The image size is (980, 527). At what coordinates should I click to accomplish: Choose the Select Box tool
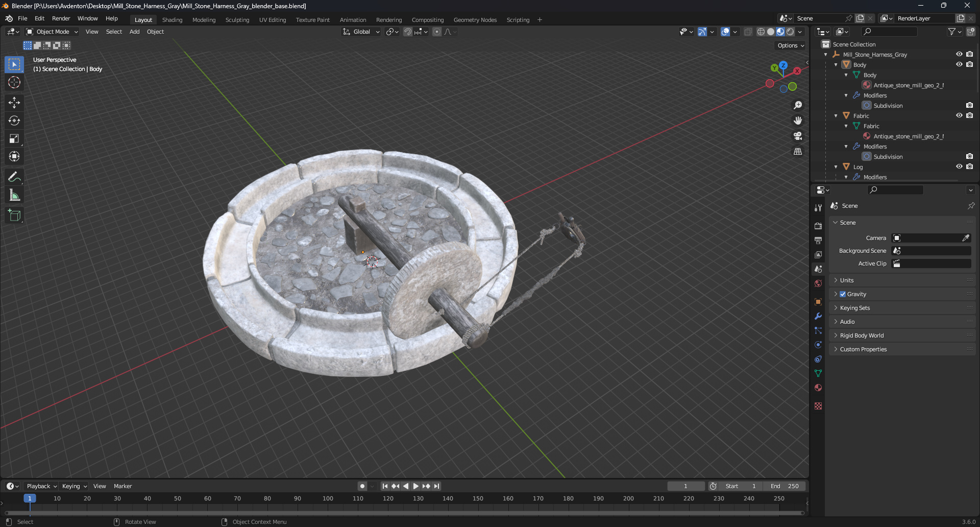pos(14,64)
